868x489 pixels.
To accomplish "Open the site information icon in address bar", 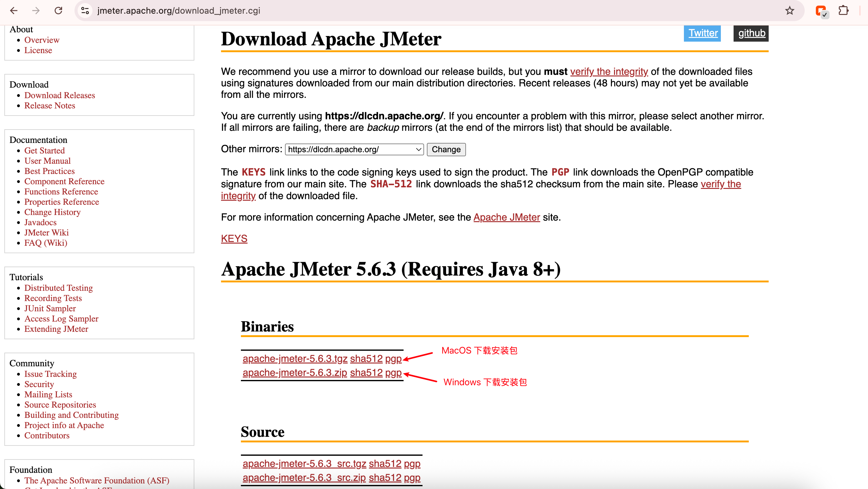I will 85,11.
